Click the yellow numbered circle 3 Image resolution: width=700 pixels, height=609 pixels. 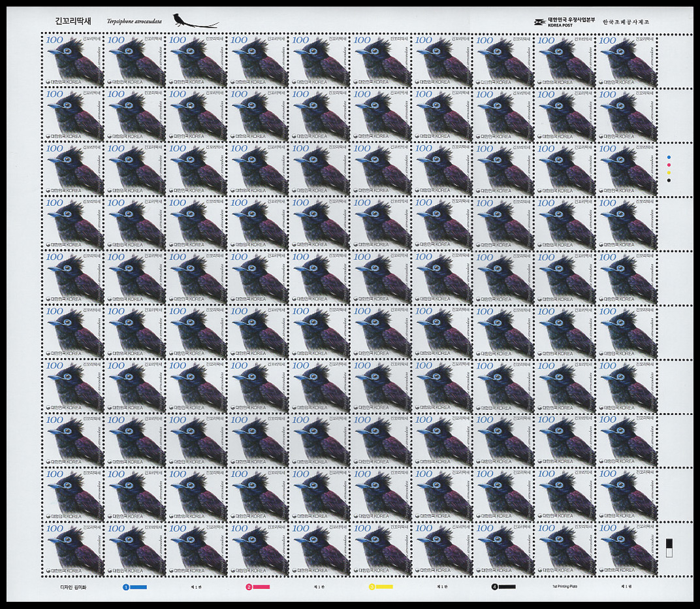coord(372,587)
